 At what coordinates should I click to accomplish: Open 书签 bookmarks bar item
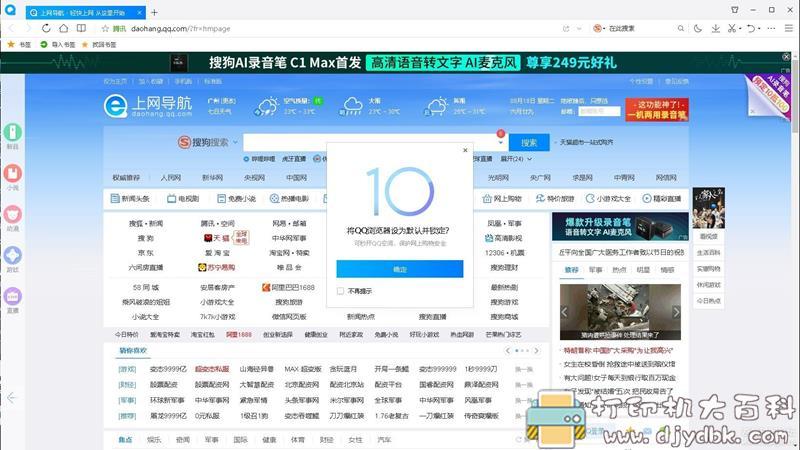19,44
